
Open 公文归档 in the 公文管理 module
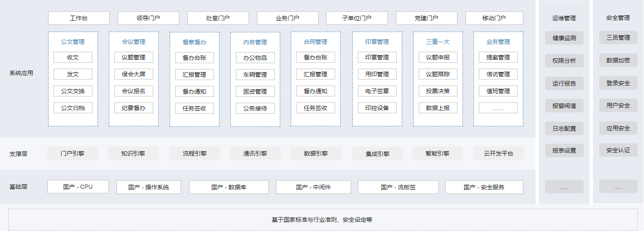[x=73, y=108]
